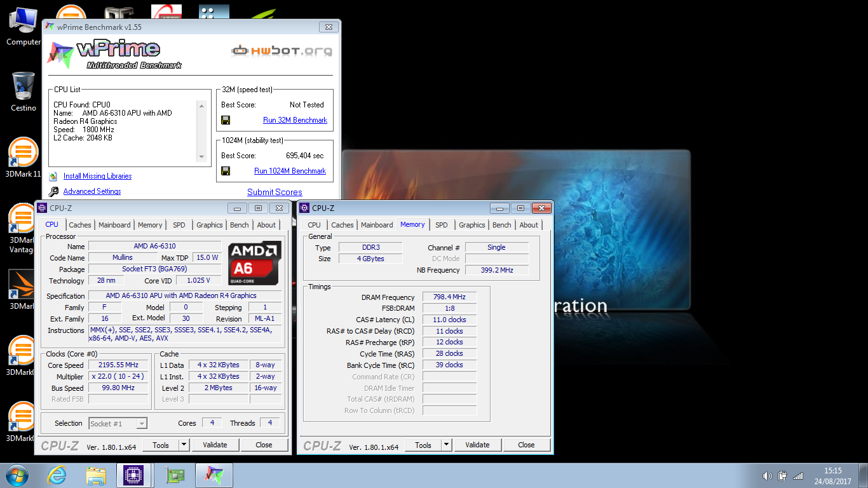Click the network signal tray icon

pyautogui.click(x=798, y=476)
